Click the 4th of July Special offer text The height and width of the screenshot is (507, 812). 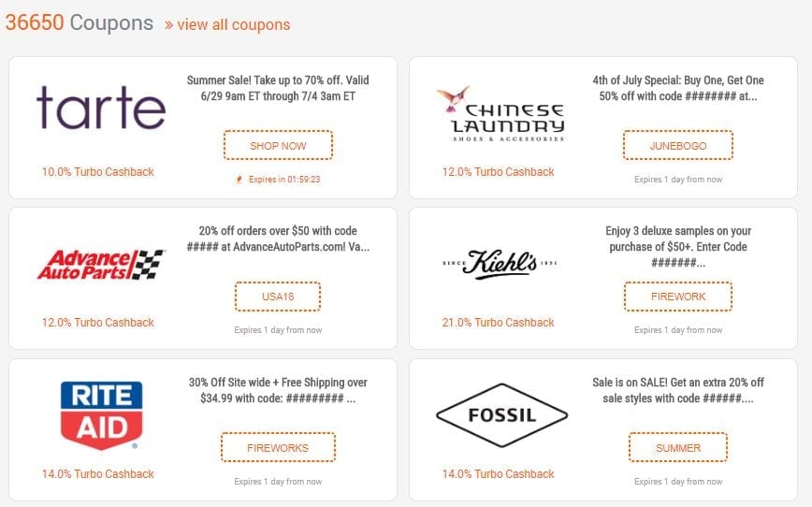[678, 88]
